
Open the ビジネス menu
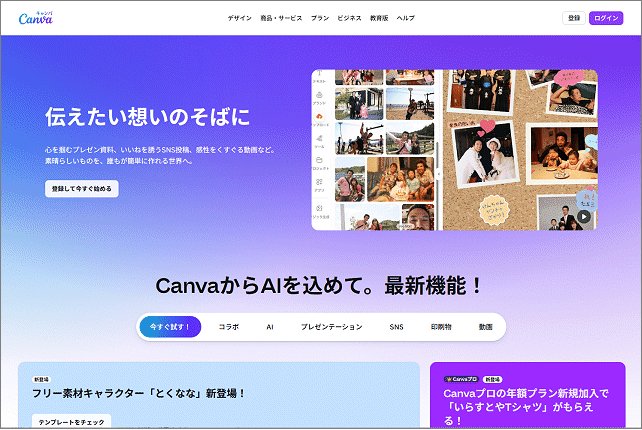point(349,18)
